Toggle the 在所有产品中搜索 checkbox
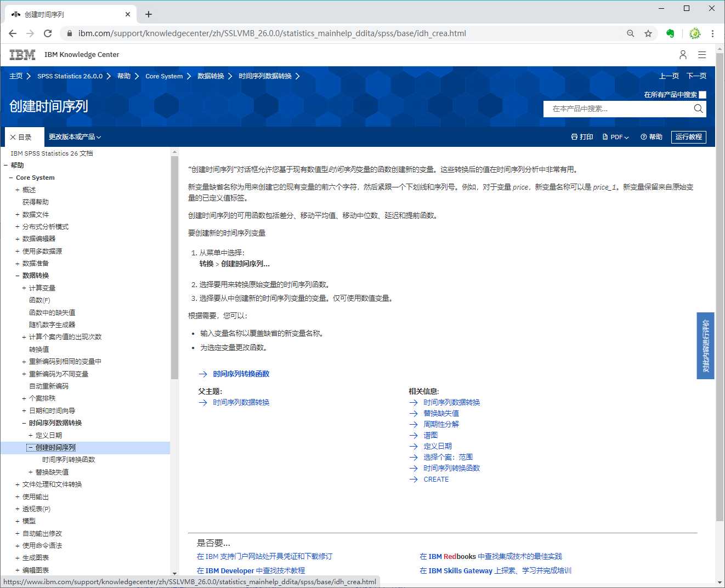 [703, 95]
